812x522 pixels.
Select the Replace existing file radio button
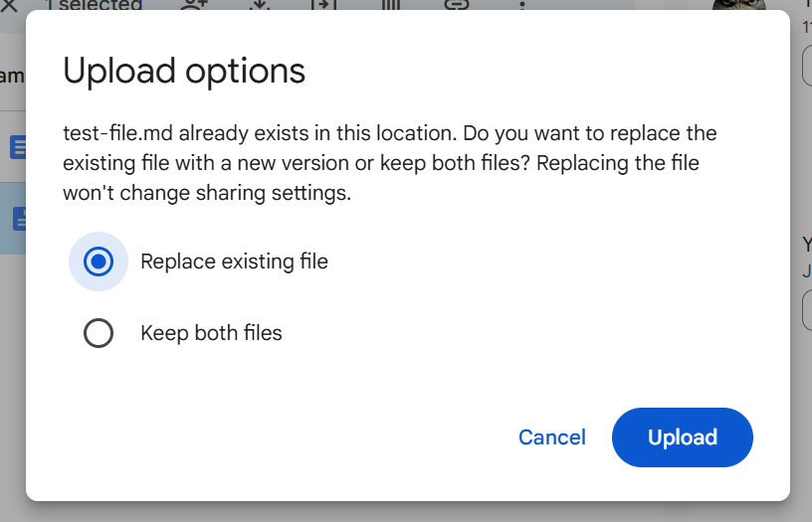pyautogui.click(x=99, y=261)
